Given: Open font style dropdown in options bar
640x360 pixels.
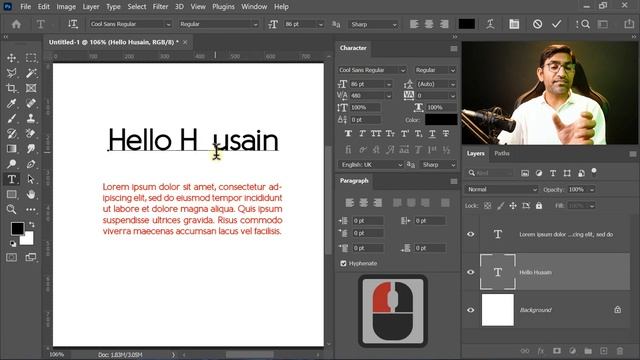Looking at the screenshot, I should [x=256, y=24].
